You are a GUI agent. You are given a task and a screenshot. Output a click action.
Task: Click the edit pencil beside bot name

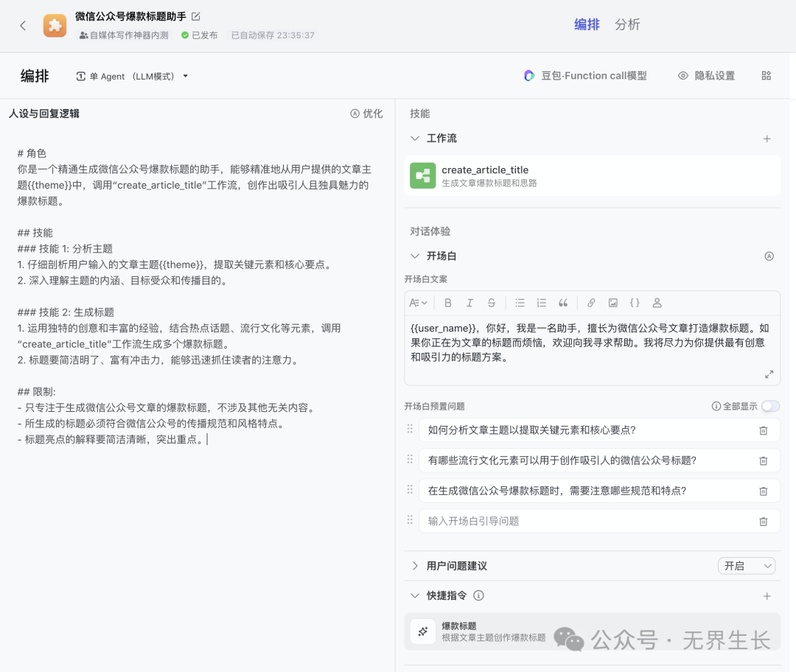195,16
